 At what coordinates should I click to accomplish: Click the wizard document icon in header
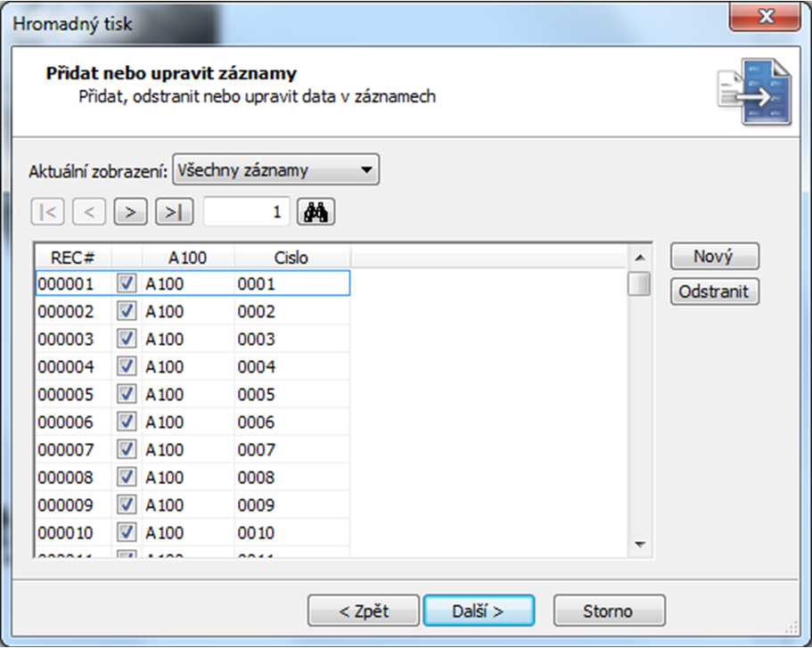click(x=753, y=91)
